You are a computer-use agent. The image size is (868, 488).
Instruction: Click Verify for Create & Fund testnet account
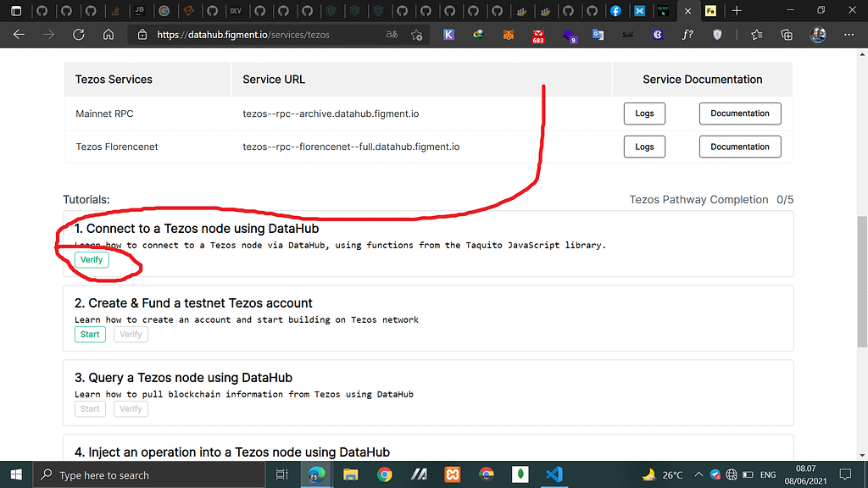131,334
